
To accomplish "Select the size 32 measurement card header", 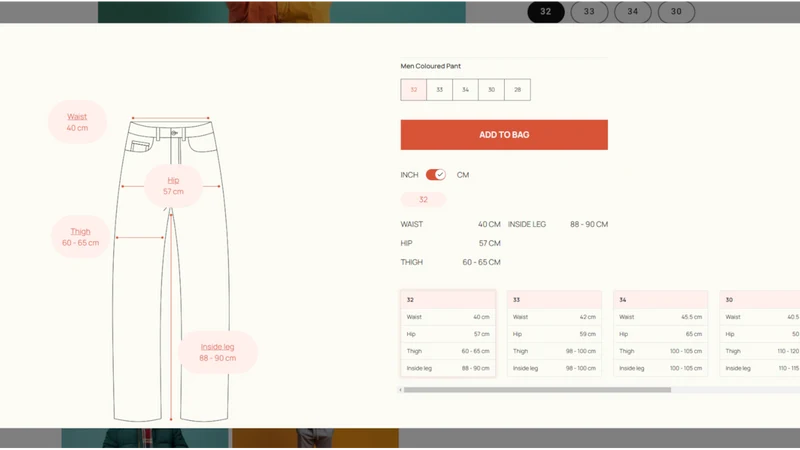I will click(448, 299).
